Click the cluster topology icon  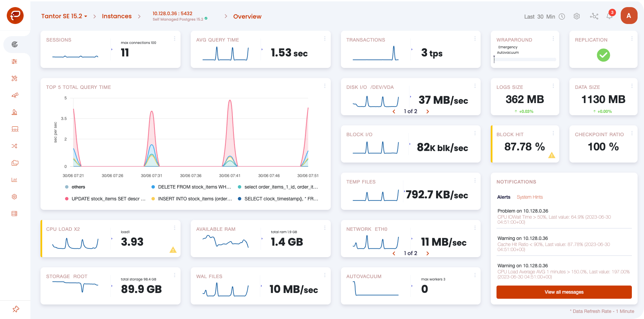click(x=594, y=16)
